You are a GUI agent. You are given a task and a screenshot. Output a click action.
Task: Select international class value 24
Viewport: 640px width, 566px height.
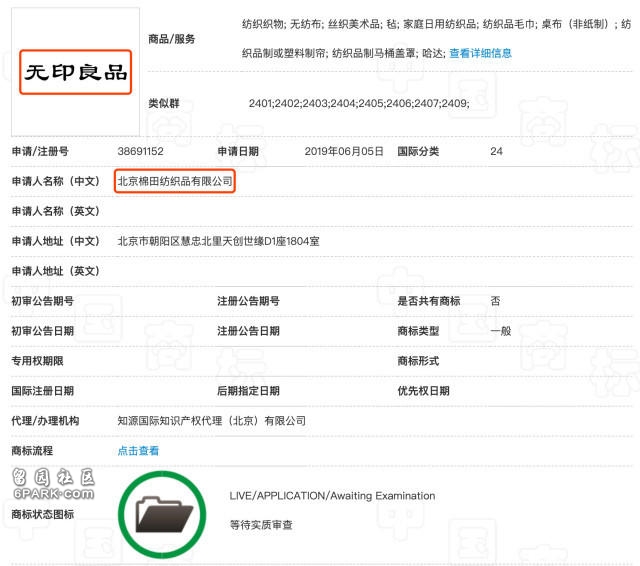[496, 151]
